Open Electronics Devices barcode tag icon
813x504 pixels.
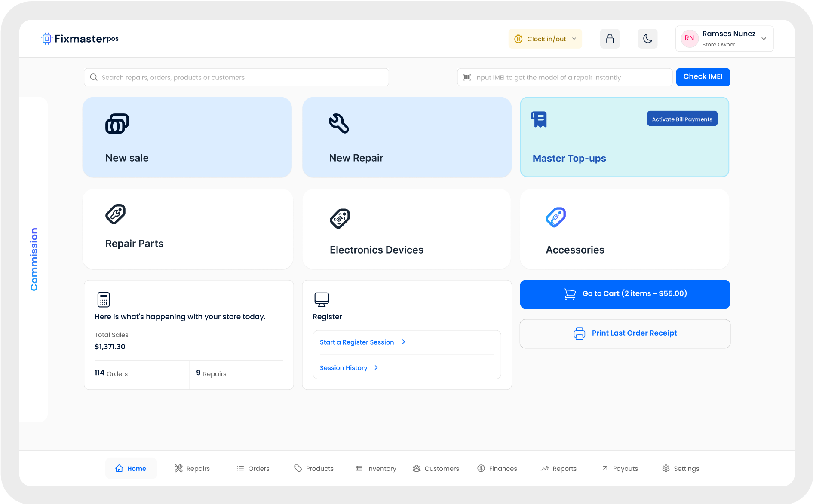pos(340,219)
